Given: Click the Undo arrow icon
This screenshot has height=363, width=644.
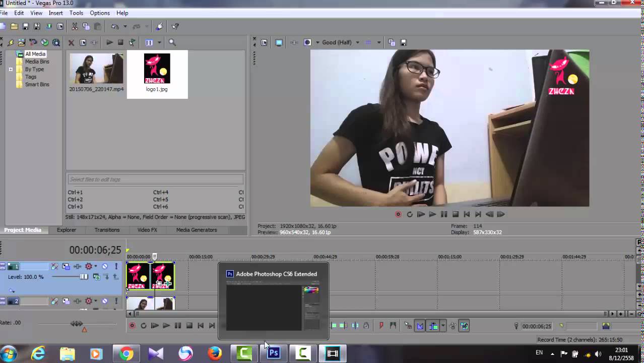Looking at the screenshot, I should 115,27.
